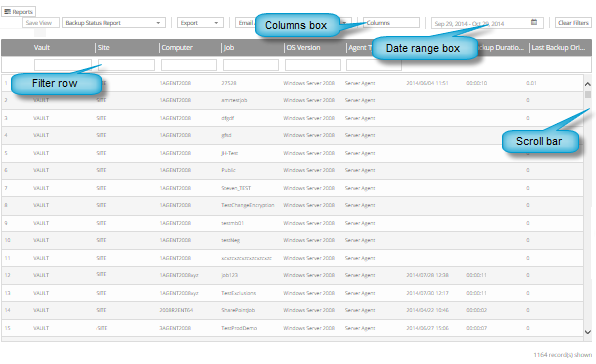Screen dimensions: 596x364
Task: Click the backup date '2014/07/28 12:38'
Action: (427, 275)
